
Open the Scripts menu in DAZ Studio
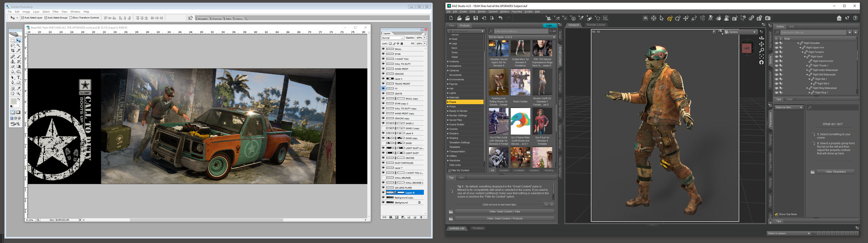pyautogui.click(x=528, y=12)
